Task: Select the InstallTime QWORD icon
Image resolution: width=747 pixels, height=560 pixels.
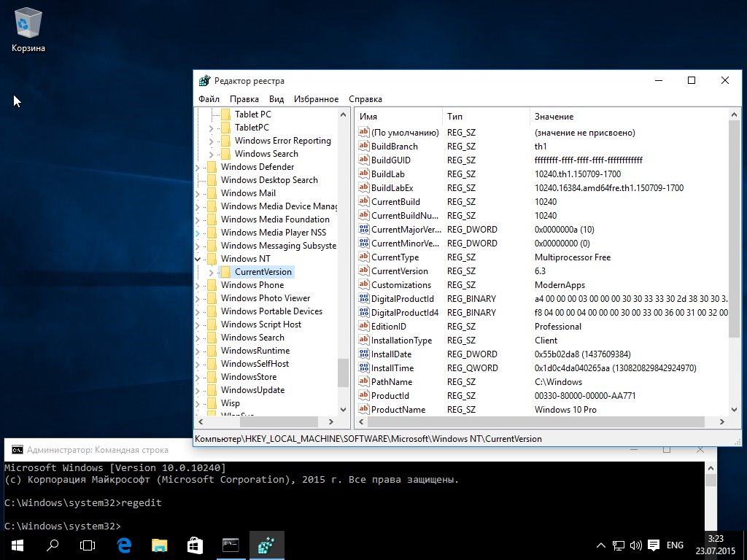Action: pos(364,367)
